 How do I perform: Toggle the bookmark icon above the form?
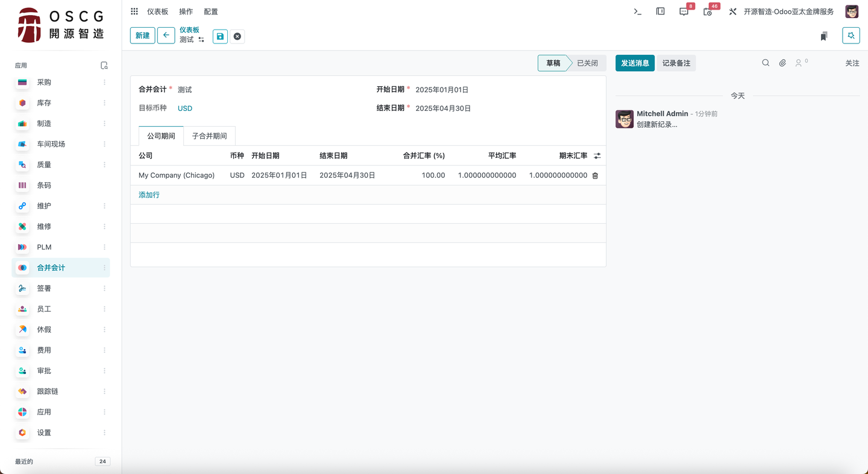click(x=824, y=36)
